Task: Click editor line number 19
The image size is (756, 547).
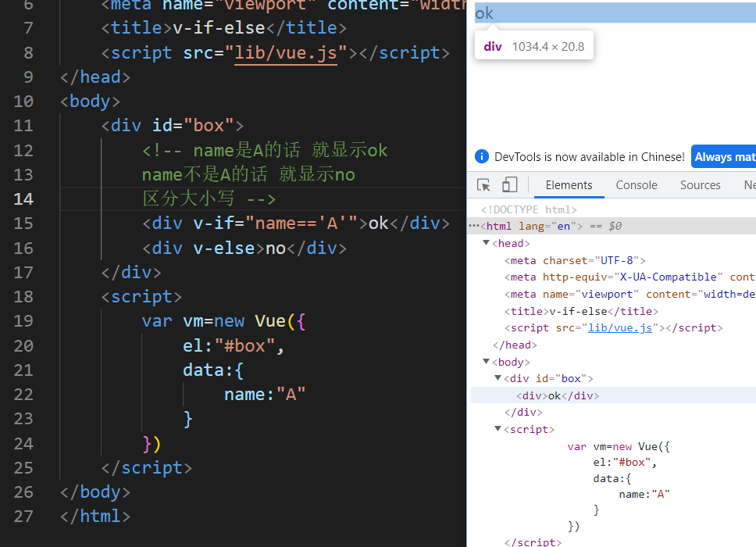Action: [x=23, y=321]
